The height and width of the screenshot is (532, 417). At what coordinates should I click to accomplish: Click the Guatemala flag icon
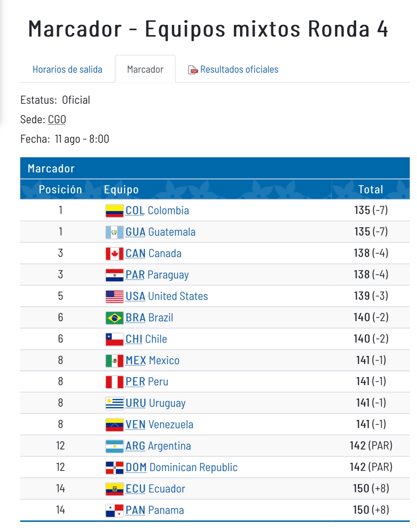(114, 232)
